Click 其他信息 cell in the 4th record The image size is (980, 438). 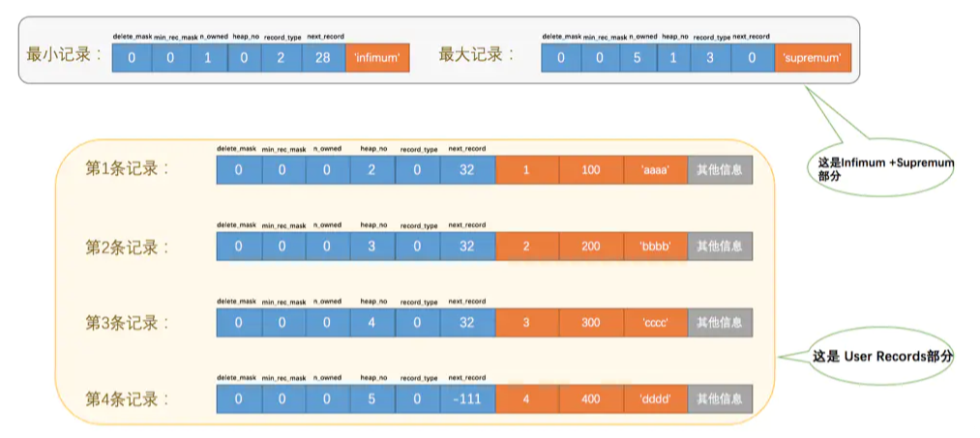point(720,398)
